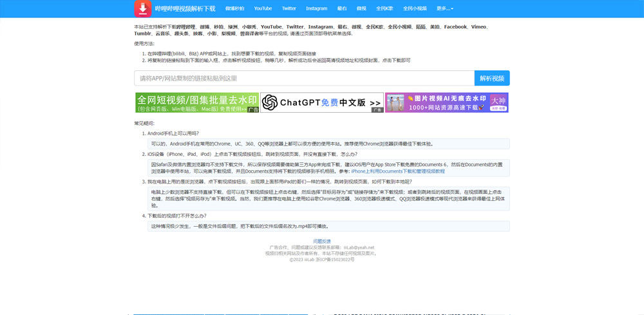This screenshot has height=315, width=644.
Task: Click the FAQ question Android手机上可以用吗？
Action: pos(173,133)
